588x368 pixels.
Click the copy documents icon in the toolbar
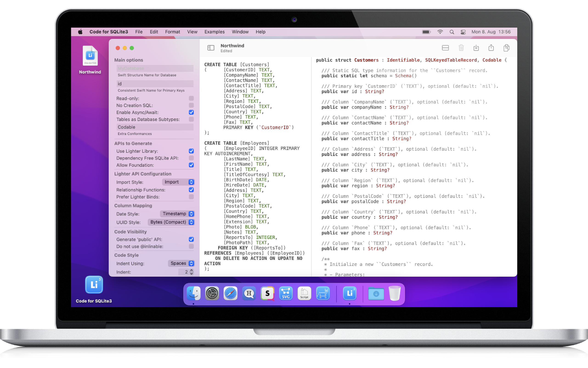click(x=506, y=48)
